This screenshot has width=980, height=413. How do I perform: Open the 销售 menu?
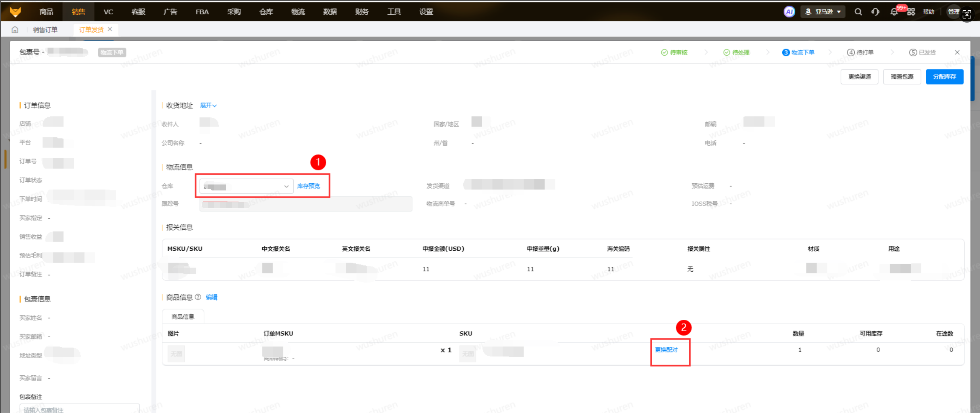coord(78,12)
